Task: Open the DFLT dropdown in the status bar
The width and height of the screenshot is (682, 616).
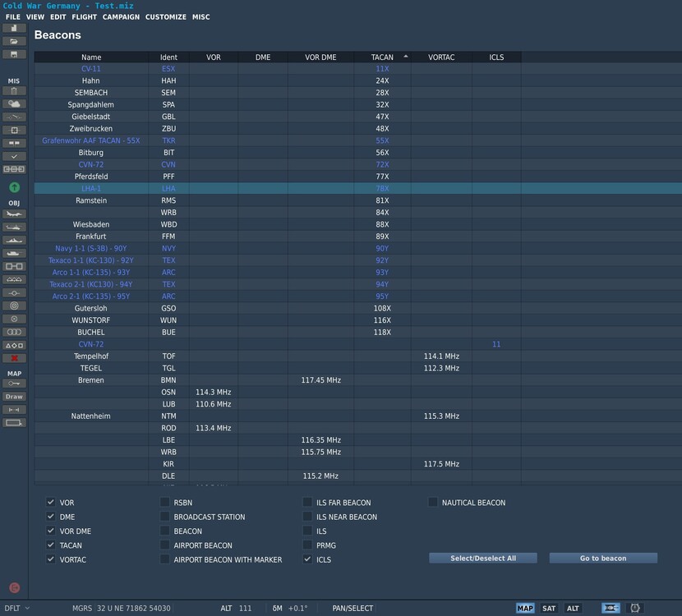Action: pos(17,608)
